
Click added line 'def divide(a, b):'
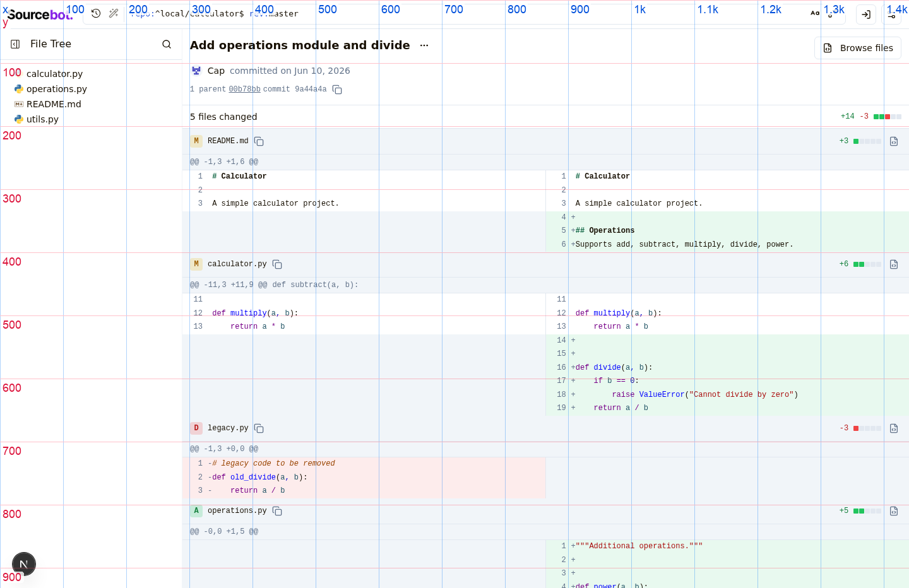click(x=614, y=368)
